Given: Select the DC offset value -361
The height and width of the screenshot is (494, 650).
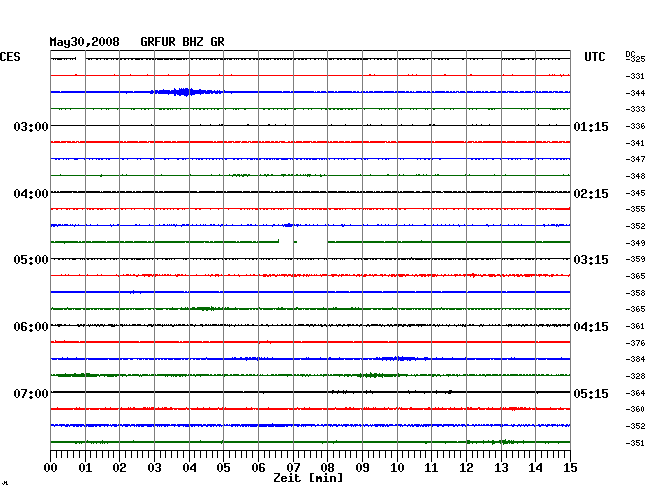Looking at the screenshot, I should pos(635,326).
